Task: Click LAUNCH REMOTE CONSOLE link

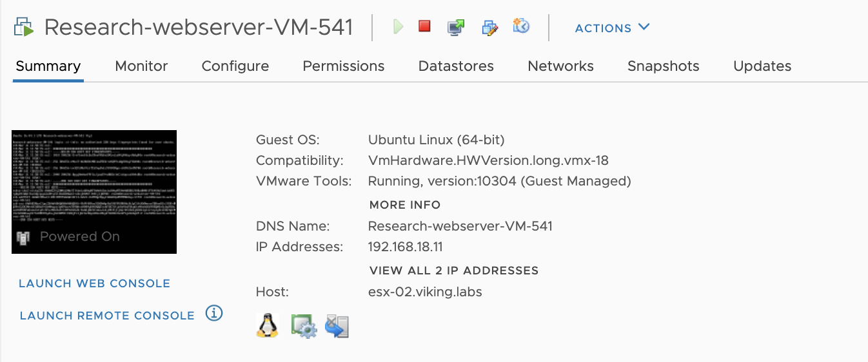Action: pyautogui.click(x=107, y=316)
